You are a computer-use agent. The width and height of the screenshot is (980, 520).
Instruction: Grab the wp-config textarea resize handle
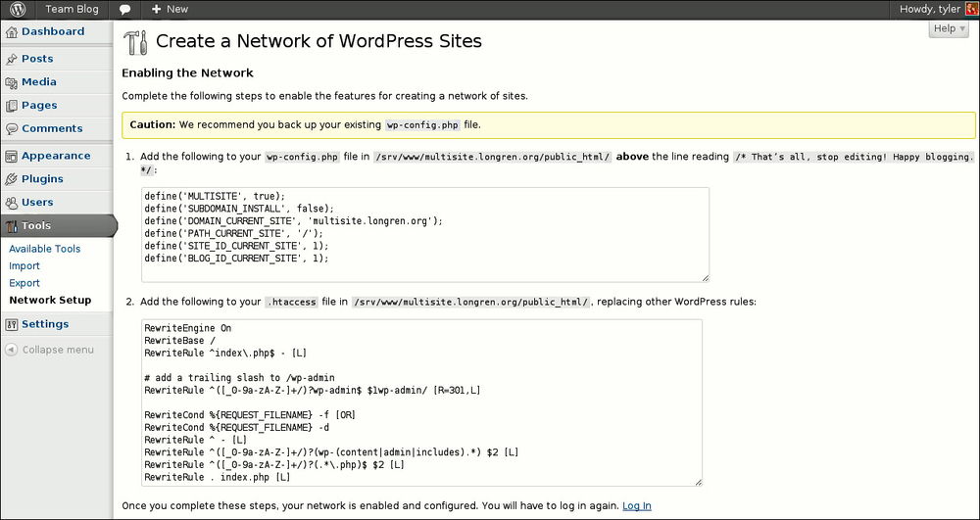pos(706,278)
